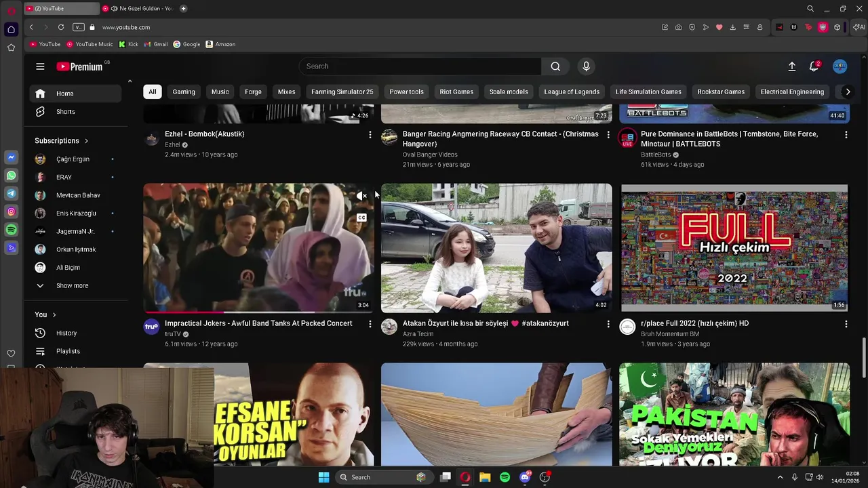The width and height of the screenshot is (868, 488).
Task: Switch to the Ne Güzel Güldün browser tab
Action: click(x=140, y=9)
